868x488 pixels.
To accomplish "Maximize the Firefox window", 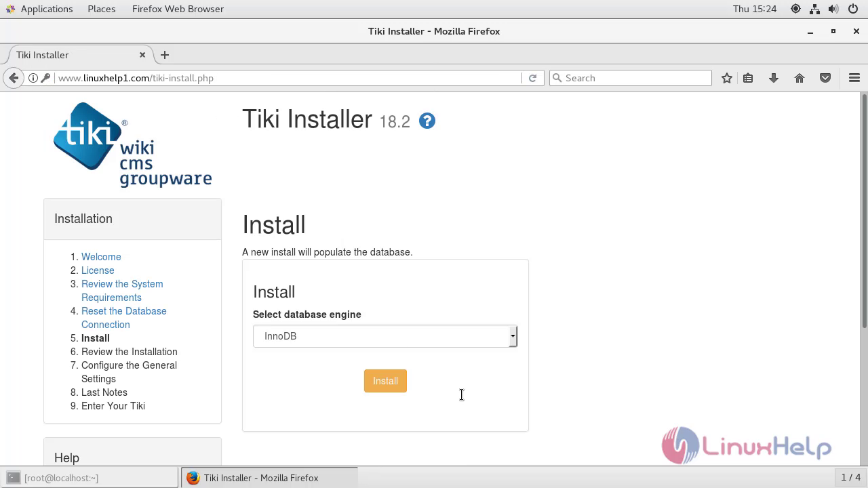I will tap(833, 31).
